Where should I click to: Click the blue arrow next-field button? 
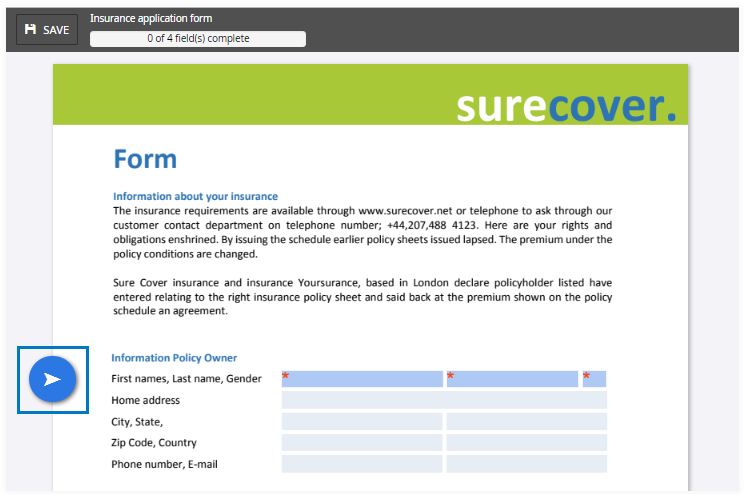tap(53, 380)
